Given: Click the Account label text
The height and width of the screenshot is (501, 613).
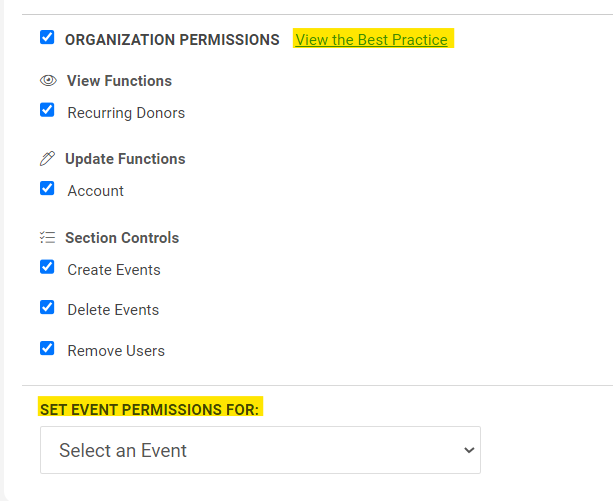Looking at the screenshot, I should (96, 191).
